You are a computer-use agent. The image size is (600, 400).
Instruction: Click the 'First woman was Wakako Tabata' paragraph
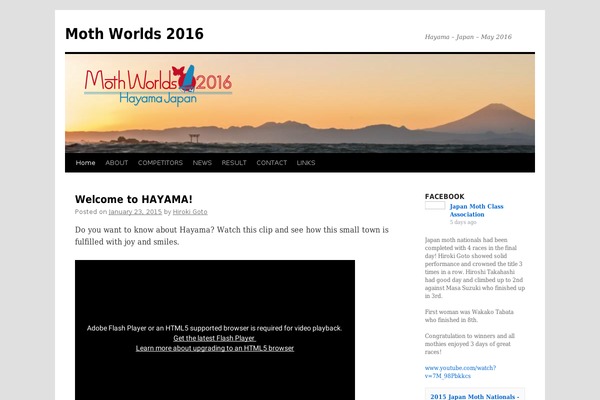469,316
